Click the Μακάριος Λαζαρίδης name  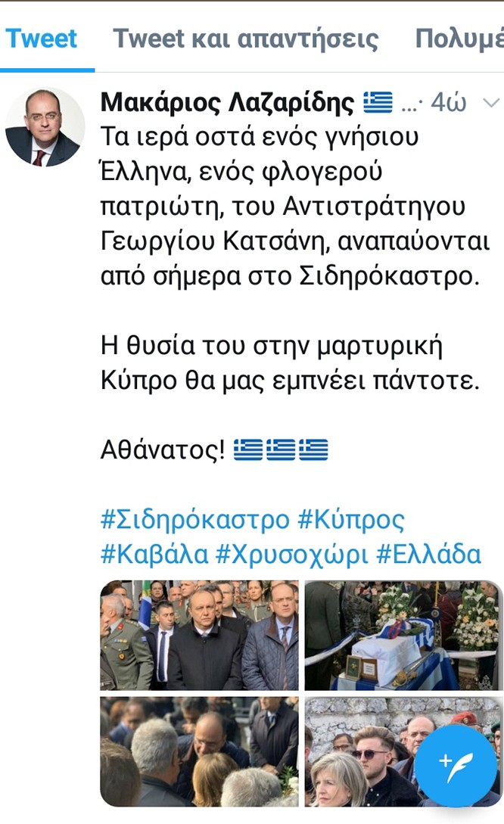tap(228, 102)
